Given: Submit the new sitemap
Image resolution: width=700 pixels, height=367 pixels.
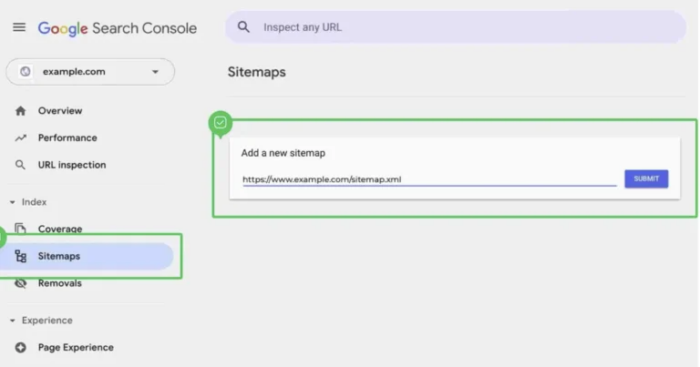Looking at the screenshot, I should pos(646,179).
